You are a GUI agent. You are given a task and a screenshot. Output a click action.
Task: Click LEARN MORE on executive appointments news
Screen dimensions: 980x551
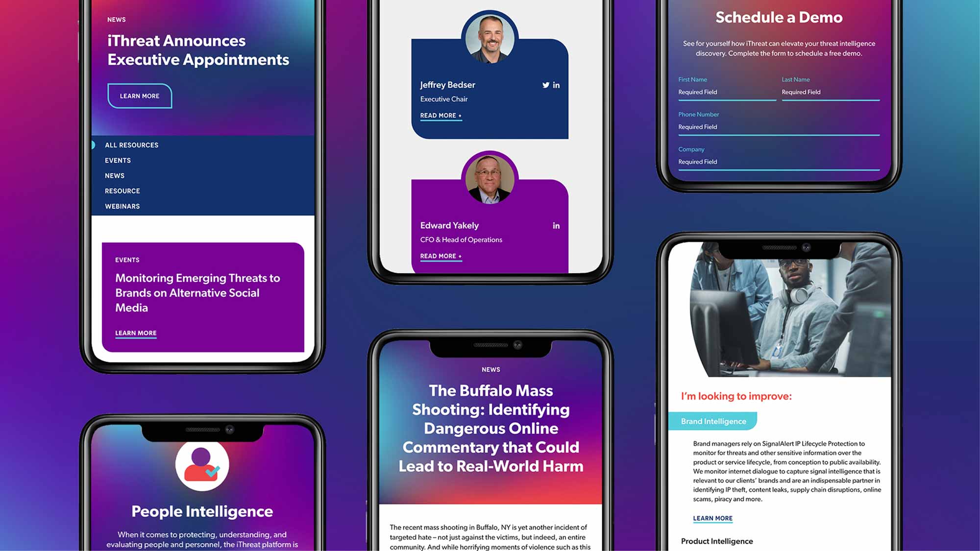point(139,96)
